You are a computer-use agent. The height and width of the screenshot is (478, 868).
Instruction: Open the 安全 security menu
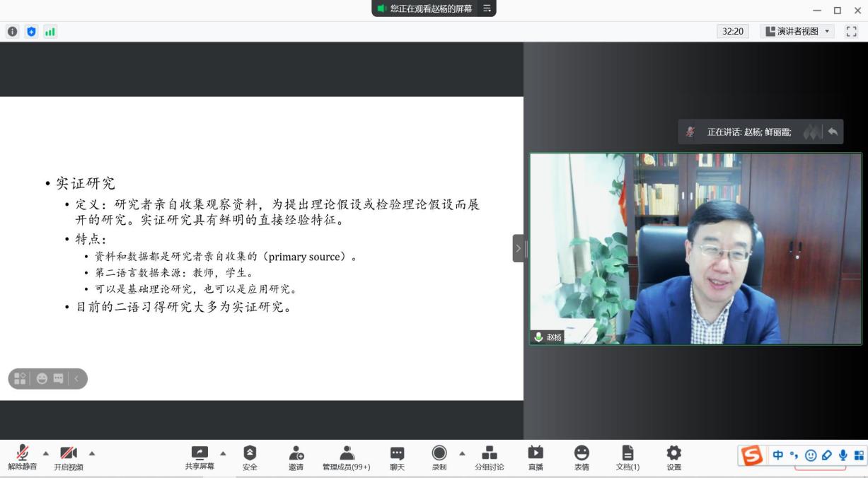point(250,457)
